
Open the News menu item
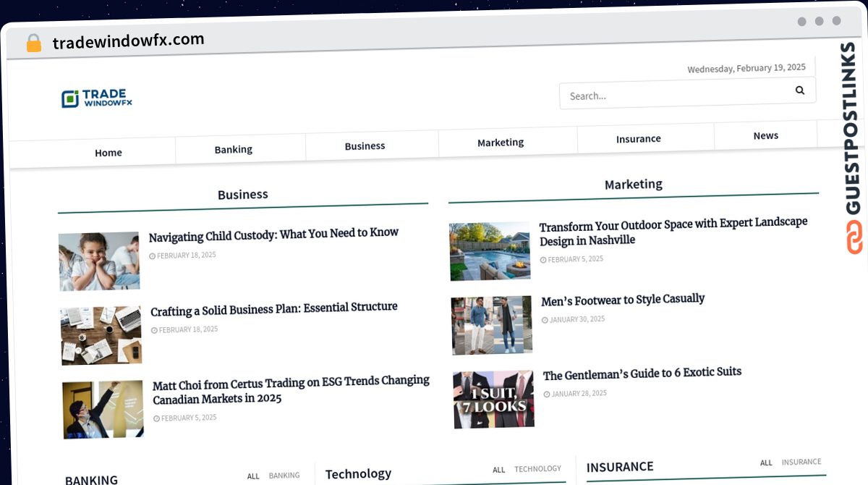(765, 135)
